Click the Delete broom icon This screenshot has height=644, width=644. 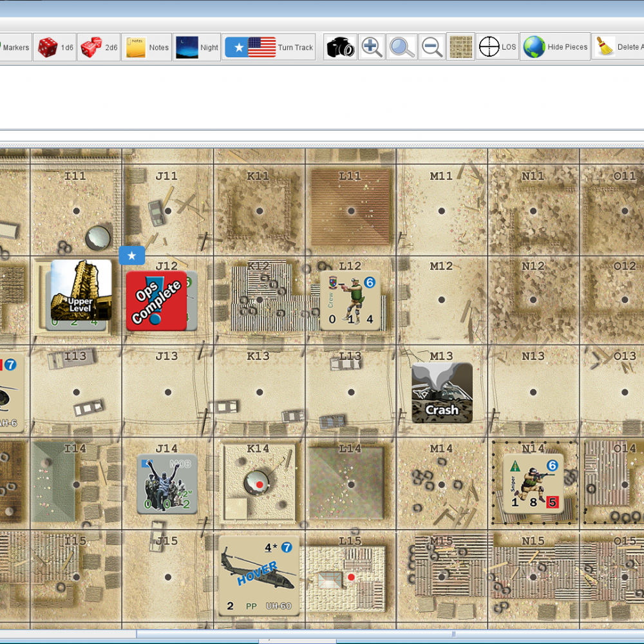click(617, 48)
